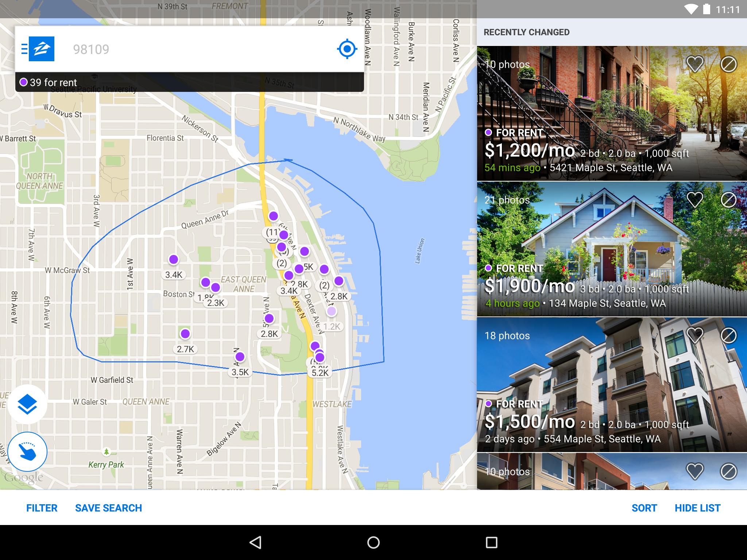Select the 3.4K rental map pin
The width and height of the screenshot is (747, 560).
(x=174, y=260)
